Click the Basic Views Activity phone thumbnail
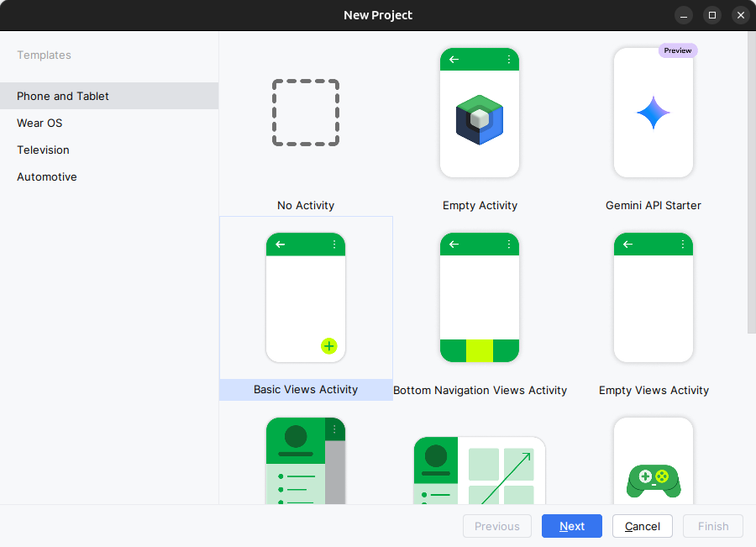The height and width of the screenshot is (547, 756). [x=306, y=297]
